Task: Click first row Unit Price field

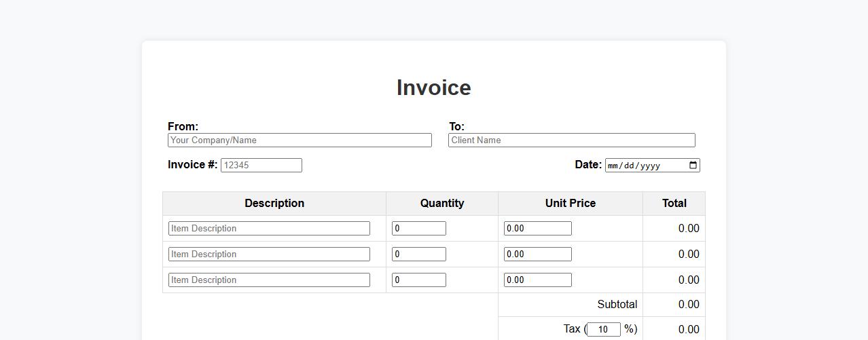Action: point(538,229)
